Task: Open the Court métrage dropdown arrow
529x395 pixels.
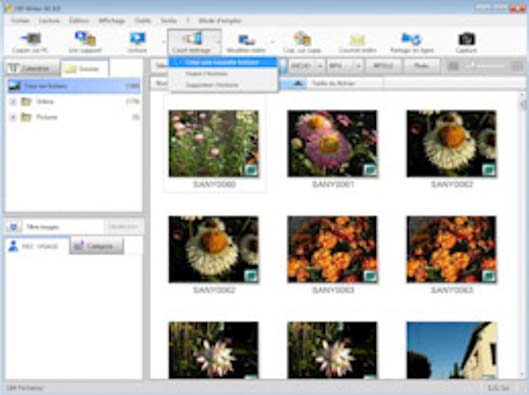Action: 218,42
